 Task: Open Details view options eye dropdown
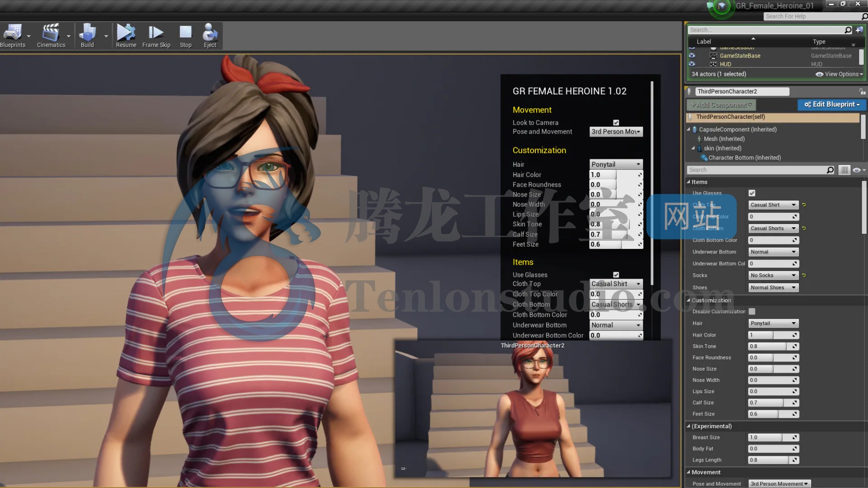859,170
